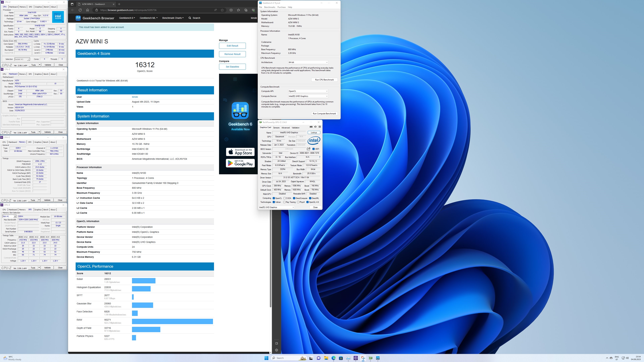
Task: Click Remove Result button
Action: tap(232, 54)
